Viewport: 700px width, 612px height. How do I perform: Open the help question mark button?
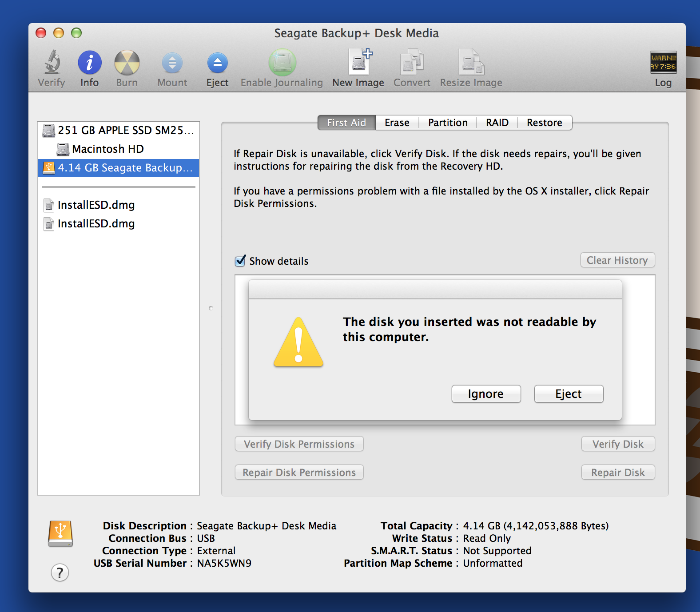coord(60,572)
